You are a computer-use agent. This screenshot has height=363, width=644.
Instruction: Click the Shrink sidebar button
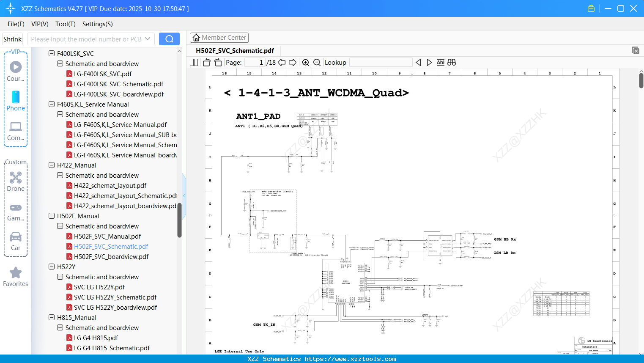coord(12,38)
